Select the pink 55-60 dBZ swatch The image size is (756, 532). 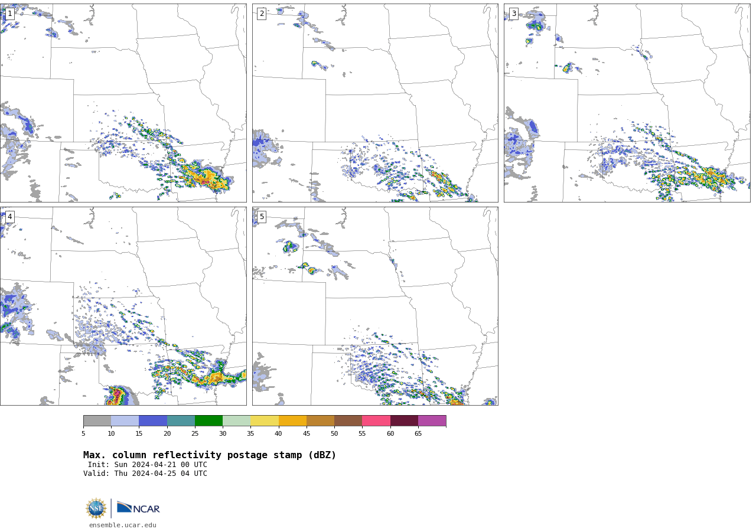pos(376,421)
